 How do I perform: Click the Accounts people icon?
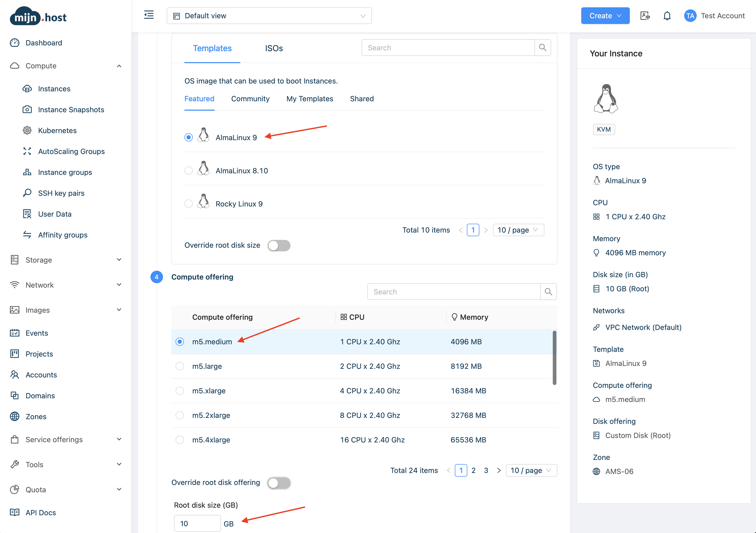[14, 374]
